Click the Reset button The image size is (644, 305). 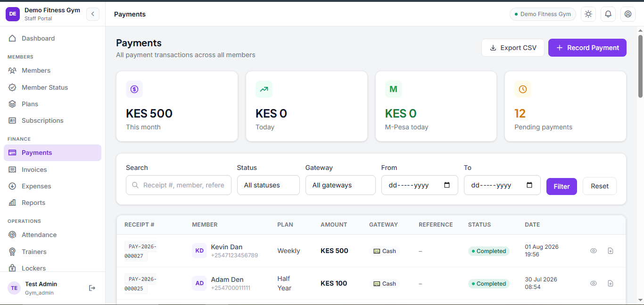[600, 186]
